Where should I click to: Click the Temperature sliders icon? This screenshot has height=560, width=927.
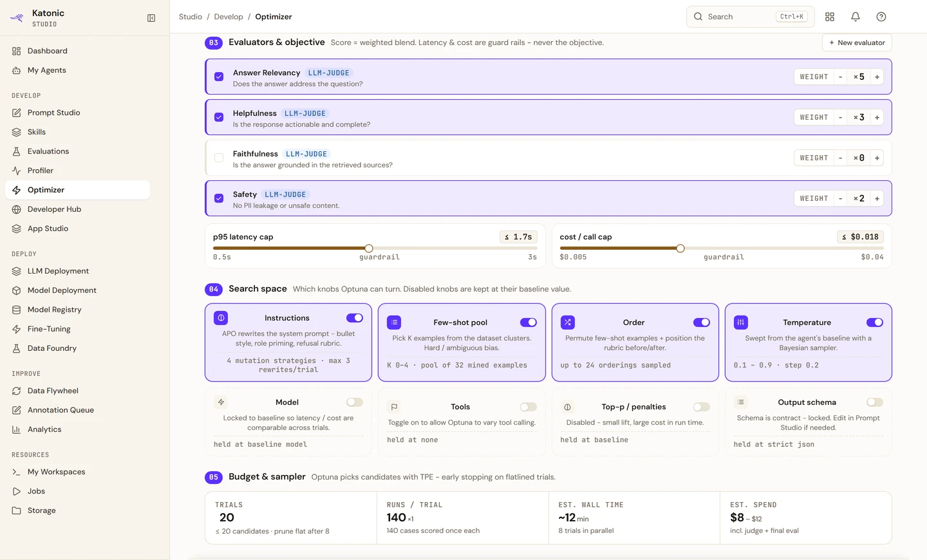point(741,322)
